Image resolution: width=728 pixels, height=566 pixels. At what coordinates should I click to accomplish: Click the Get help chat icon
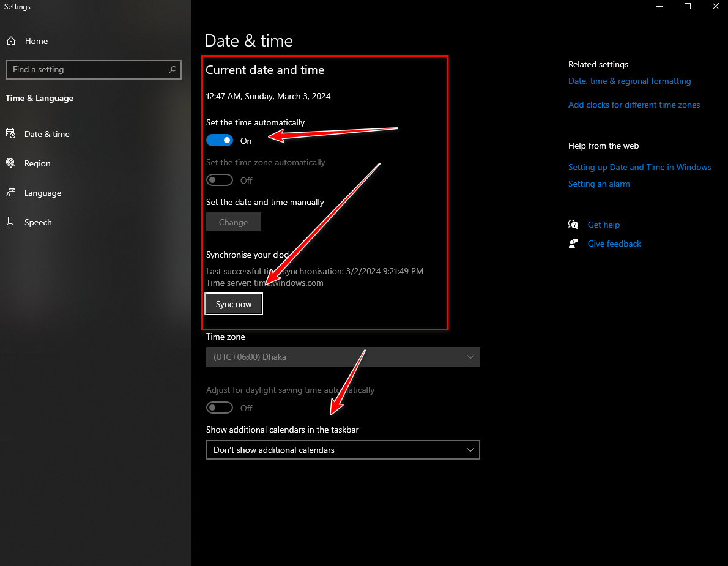tap(573, 225)
